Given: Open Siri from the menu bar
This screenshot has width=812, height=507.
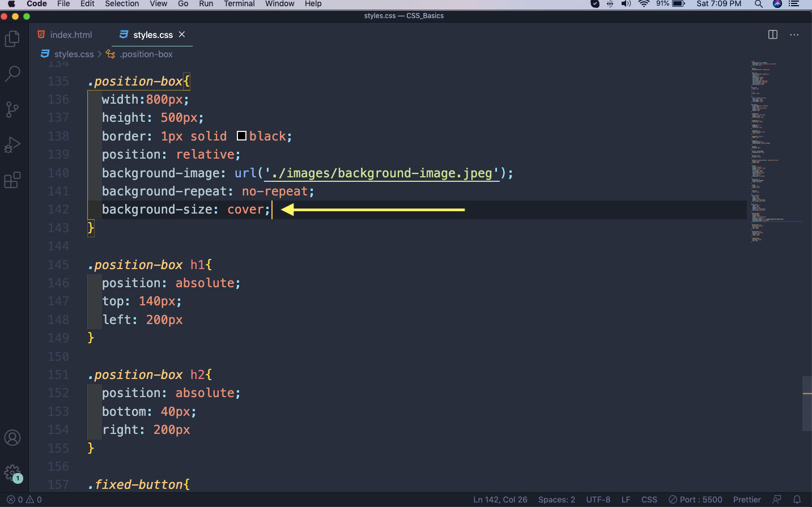Looking at the screenshot, I should pyautogui.click(x=777, y=3).
